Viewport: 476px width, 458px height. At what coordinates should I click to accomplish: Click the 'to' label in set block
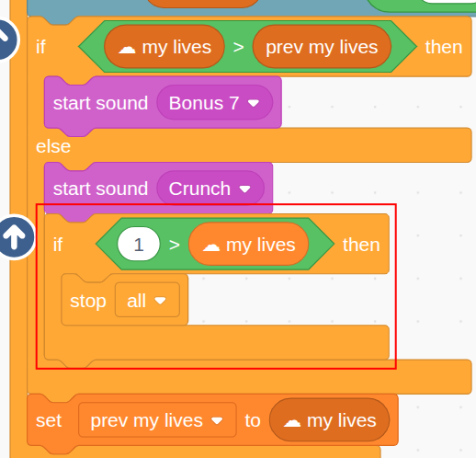[253, 420]
